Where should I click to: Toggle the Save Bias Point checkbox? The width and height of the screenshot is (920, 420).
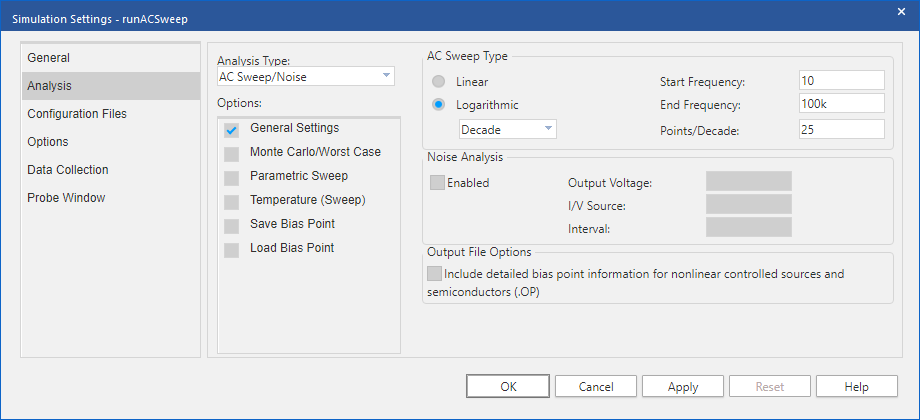(232, 226)
